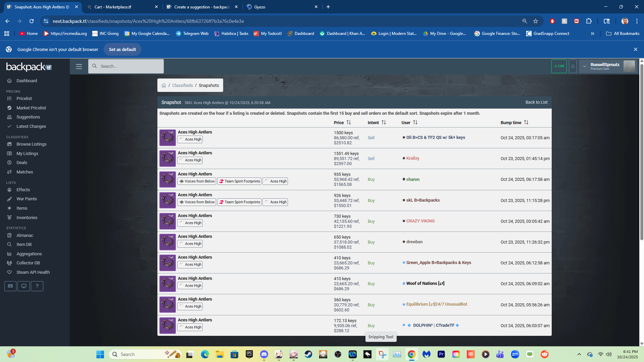Click the monitor display icon button
Screen dimensions: 644x362
click(x=24, y=286)
